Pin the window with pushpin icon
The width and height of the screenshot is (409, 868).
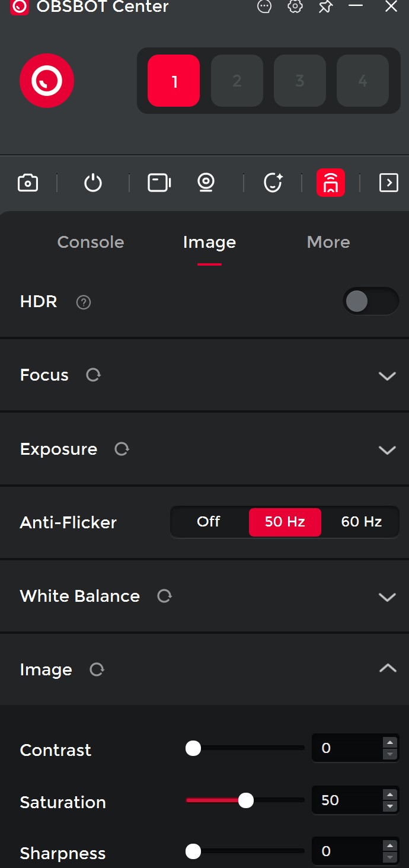[325, 7]
